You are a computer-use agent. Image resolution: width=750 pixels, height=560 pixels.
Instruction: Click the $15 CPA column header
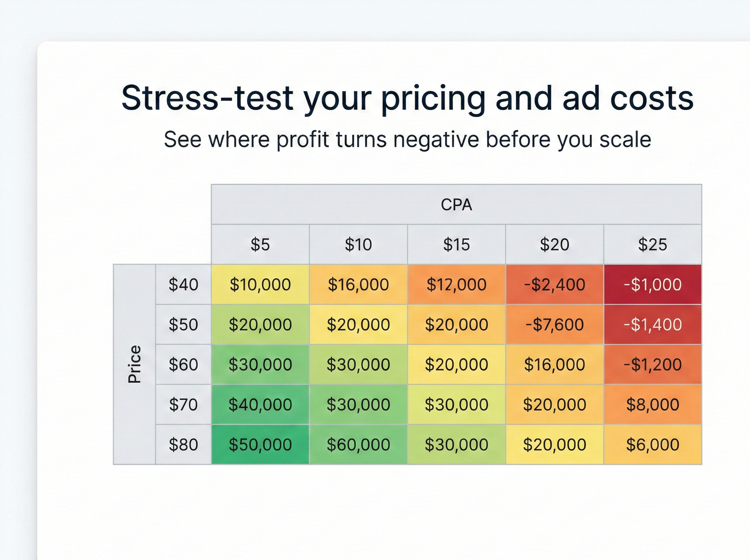(456, 244)
